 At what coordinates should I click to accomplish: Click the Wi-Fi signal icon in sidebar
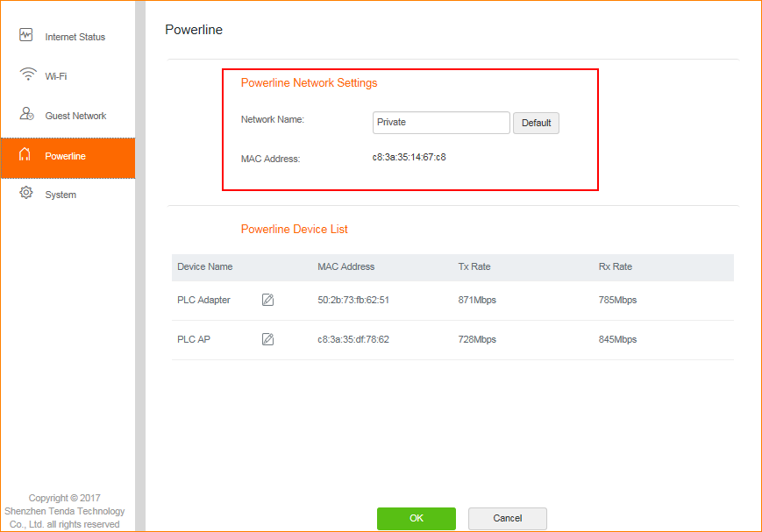(x=27, y=75)
